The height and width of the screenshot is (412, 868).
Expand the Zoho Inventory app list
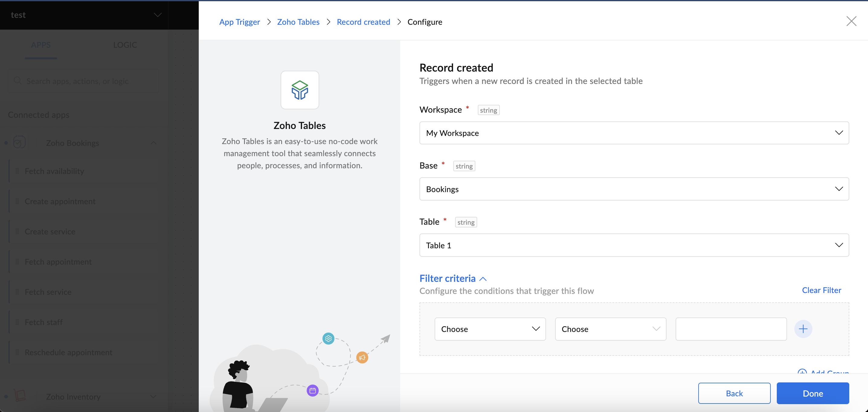coord(153,397)
